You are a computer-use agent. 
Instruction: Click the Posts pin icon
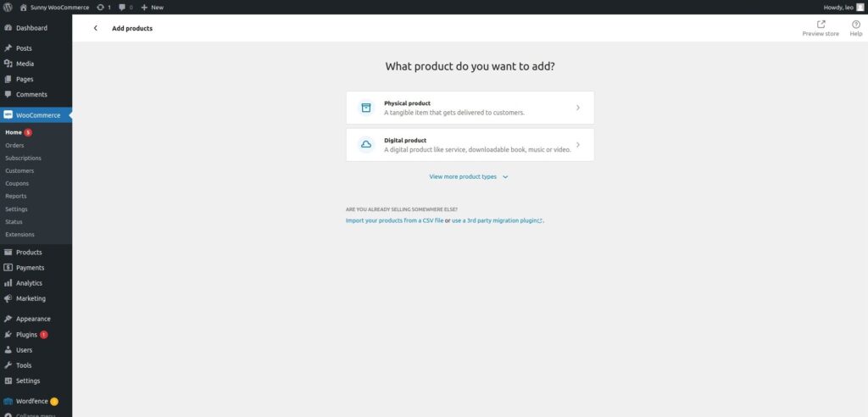point(8,48)
